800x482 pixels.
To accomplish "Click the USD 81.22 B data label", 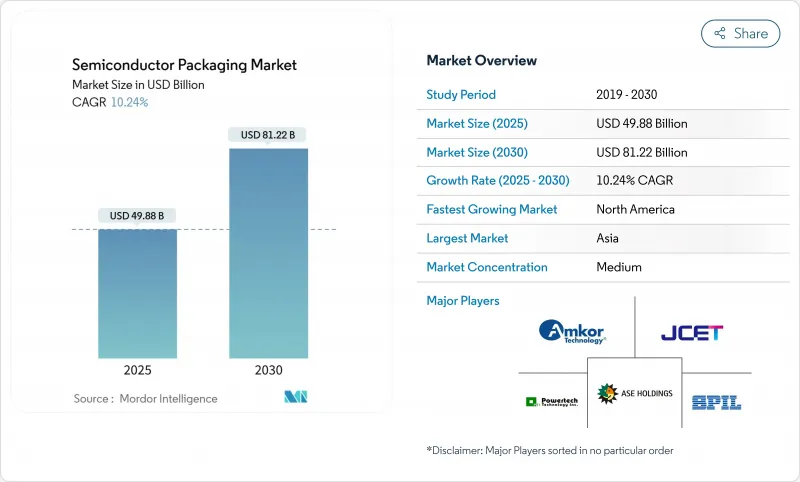I will click(267, 134).
